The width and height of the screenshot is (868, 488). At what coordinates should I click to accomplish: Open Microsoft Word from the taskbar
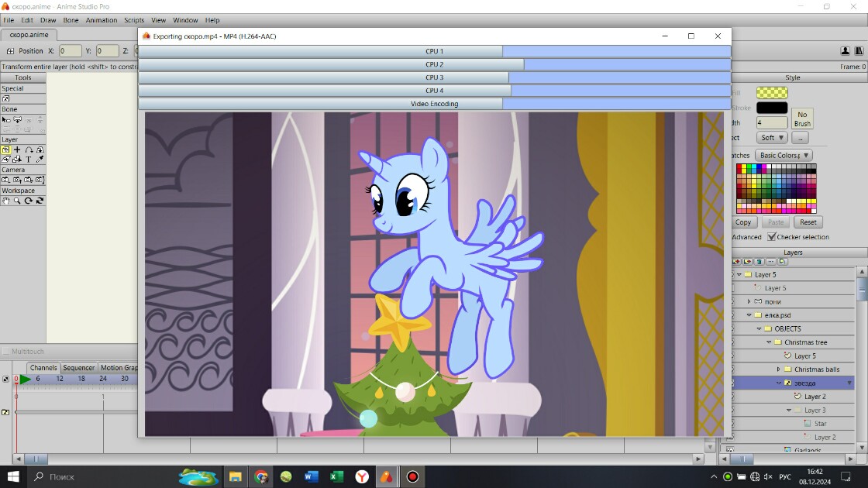click(x=311, y=476)
